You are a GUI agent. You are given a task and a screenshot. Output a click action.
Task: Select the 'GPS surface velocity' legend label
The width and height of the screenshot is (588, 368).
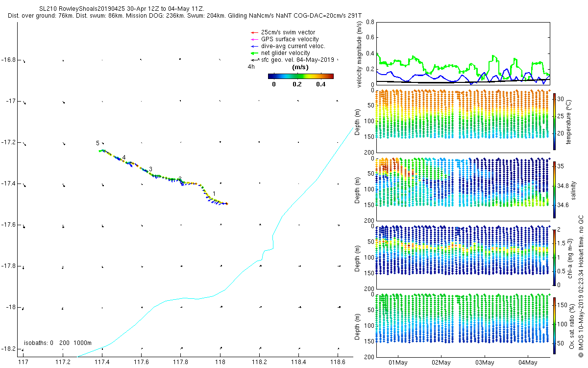click(x=290, y=39)
